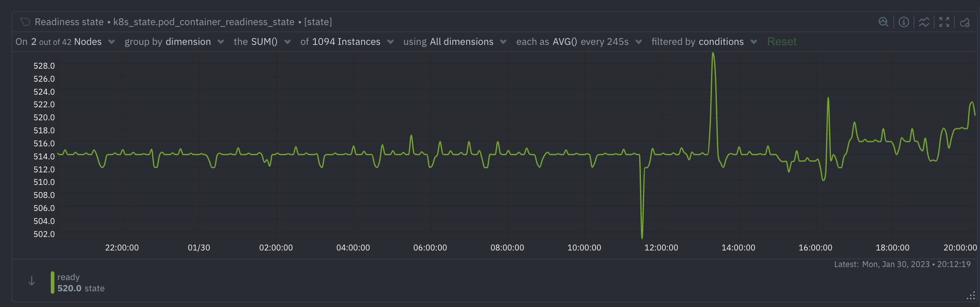Expand the group by dimension dropdown
The height and width of the screenshot is (307, 980).
[174, 42]
